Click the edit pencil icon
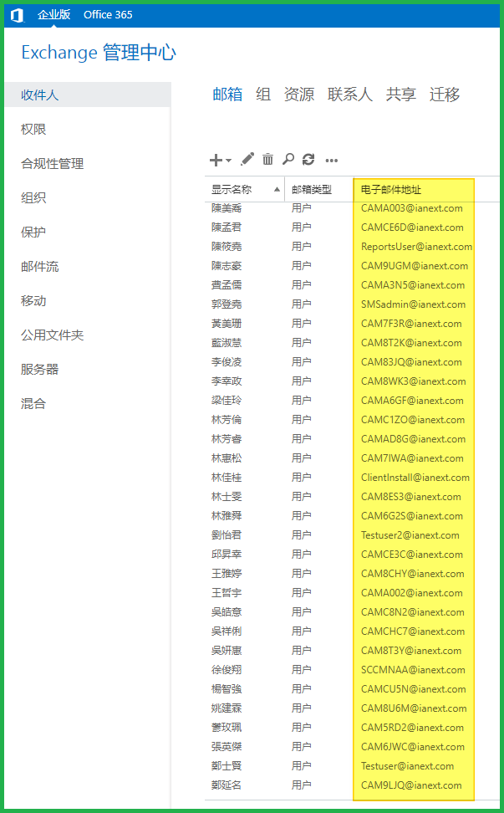The image size is (504, 813). (x=247, y=159)
